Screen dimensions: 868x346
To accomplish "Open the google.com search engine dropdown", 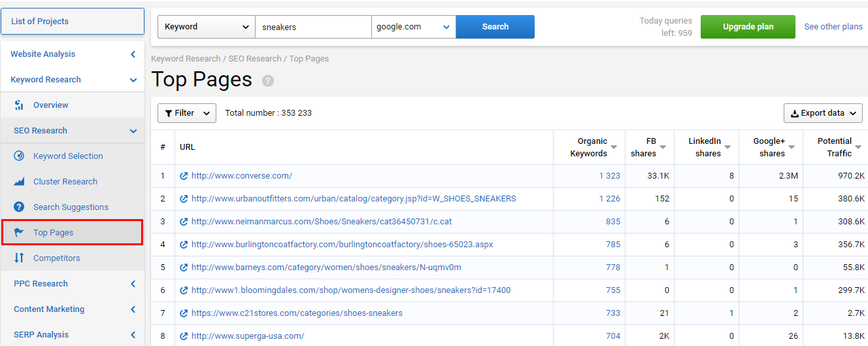I will (414, 27).
